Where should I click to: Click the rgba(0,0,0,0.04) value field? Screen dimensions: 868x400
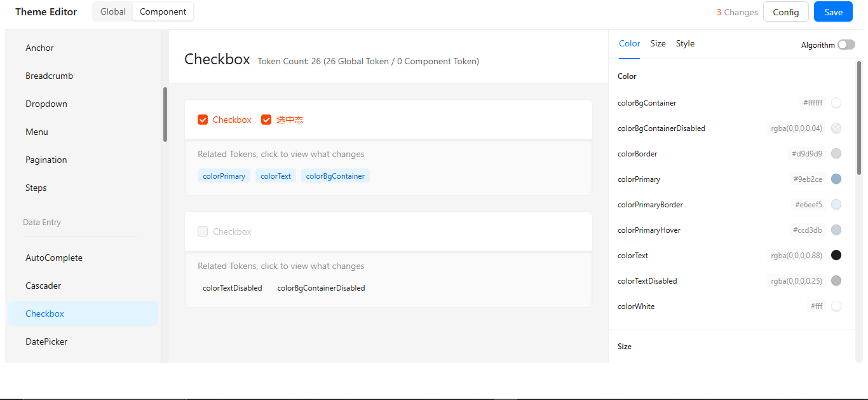tap(797, 128)
